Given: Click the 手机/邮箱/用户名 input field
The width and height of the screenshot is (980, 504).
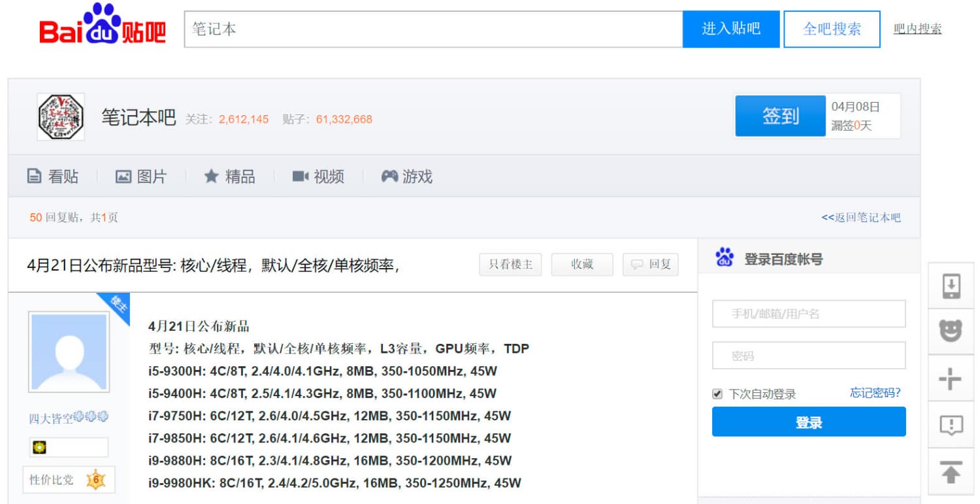Looking at the screenshot, I should click(809, 314).
